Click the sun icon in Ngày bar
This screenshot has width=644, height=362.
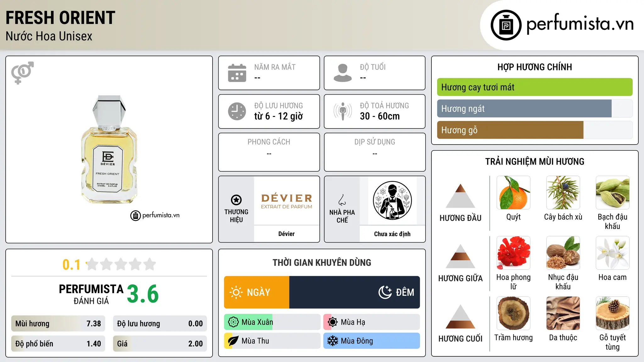pos(236,292)
